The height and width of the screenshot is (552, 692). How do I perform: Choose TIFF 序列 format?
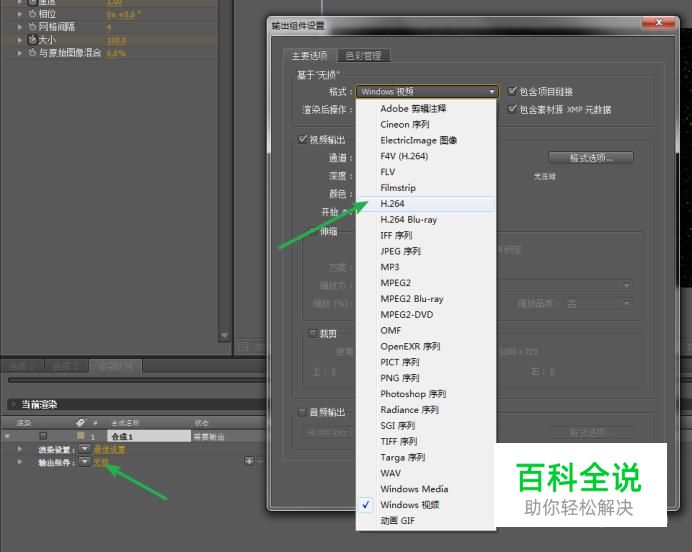click(x=426, y=442)
